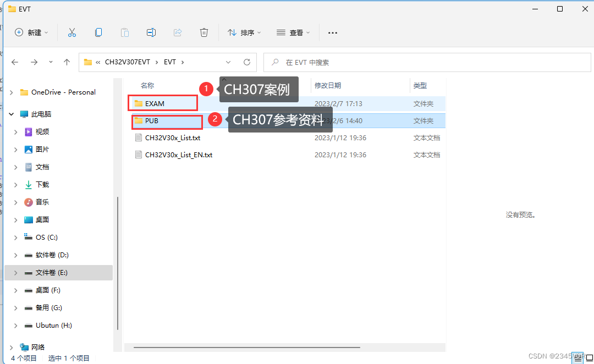Select 文档 in navigation pane
This screenshot has height=364, width=594.
pos(42,167)
